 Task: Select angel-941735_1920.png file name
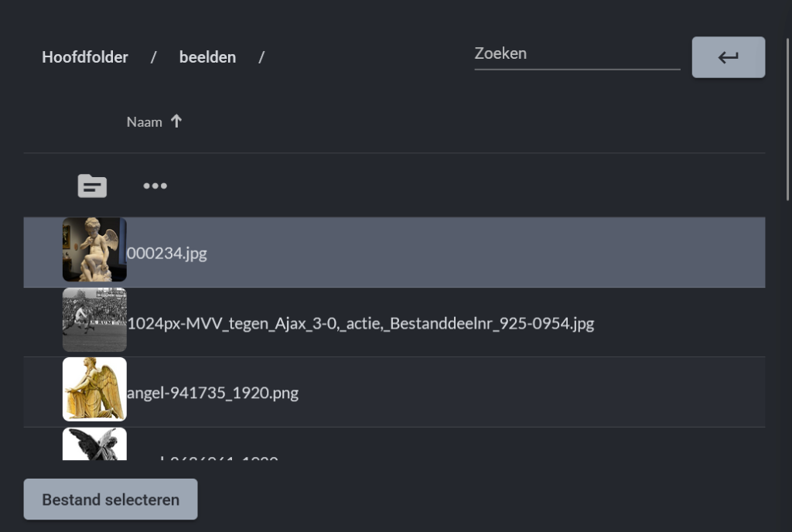[213, 393]
